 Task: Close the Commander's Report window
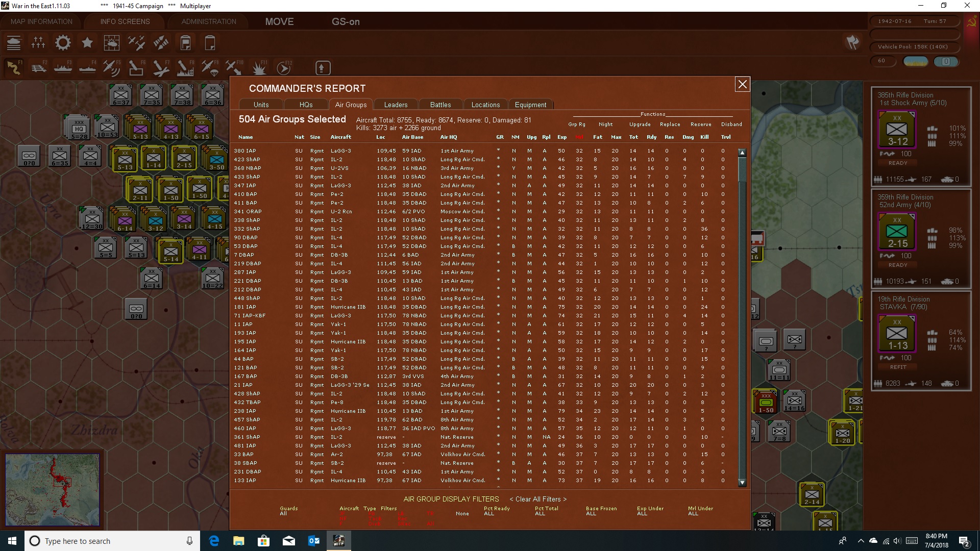pyautogui.click(x=742, y=84)
